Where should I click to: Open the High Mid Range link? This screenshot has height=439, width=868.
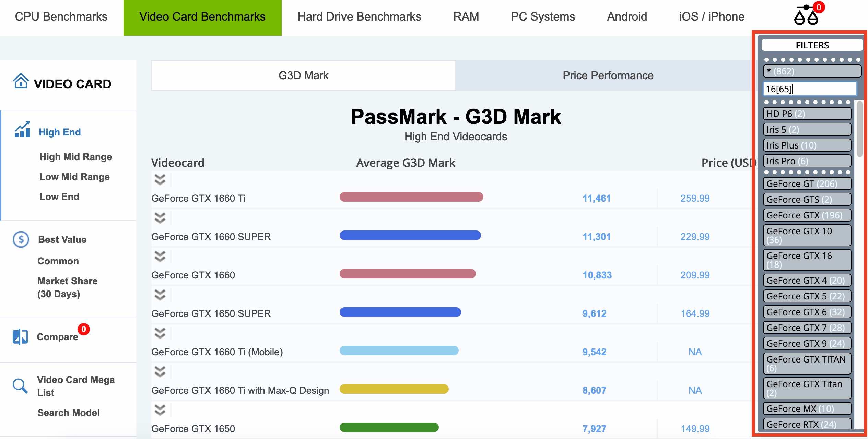pyautogui.click(x=75, y=157)
